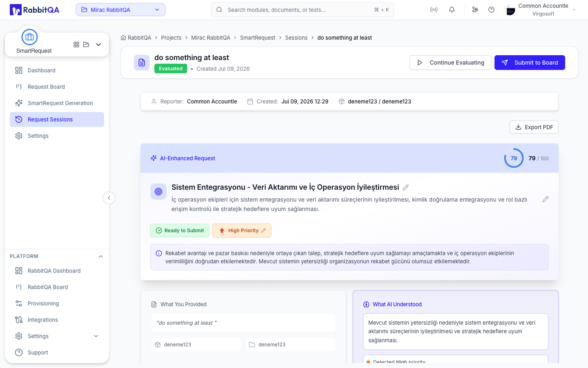Go to Provisioning page

point(57,303)
